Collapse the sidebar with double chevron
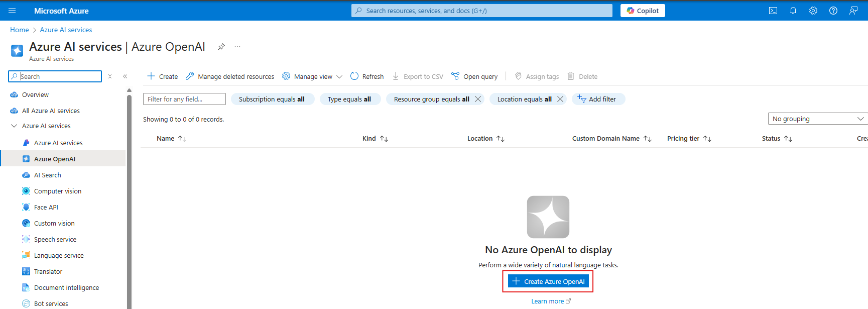This screenshot has height=309, width=868. pos(125,76)
